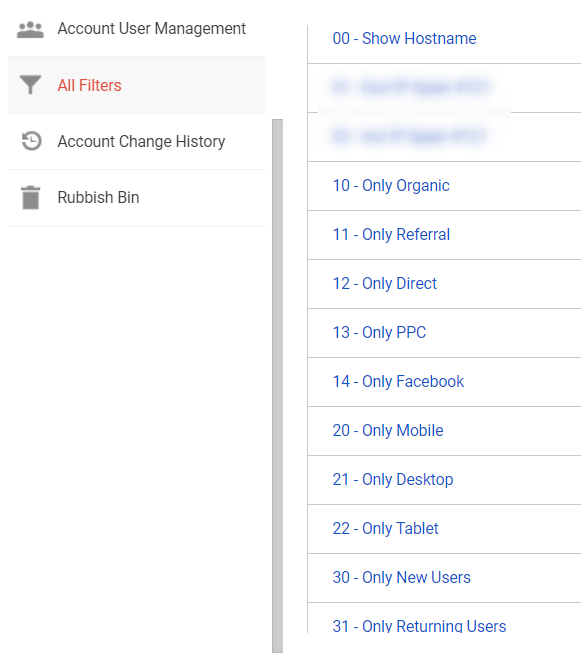Click the Account Change History clock icon

(x=31, y=141)
